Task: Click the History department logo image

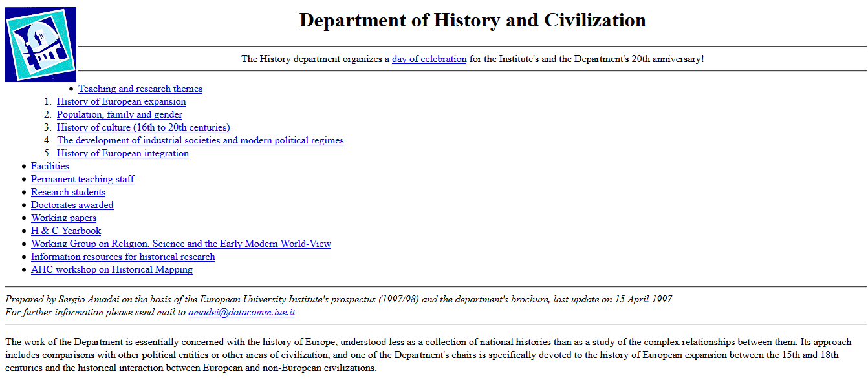Action: pos(40,44)
